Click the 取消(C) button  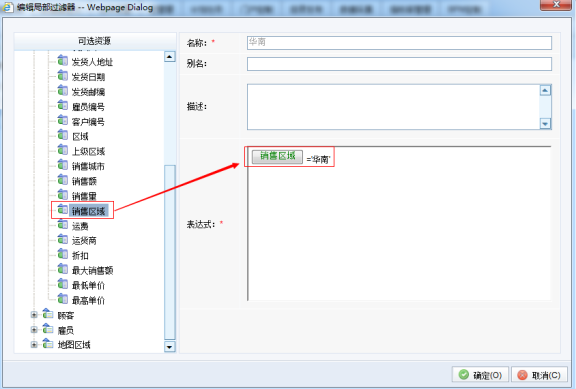539,375
